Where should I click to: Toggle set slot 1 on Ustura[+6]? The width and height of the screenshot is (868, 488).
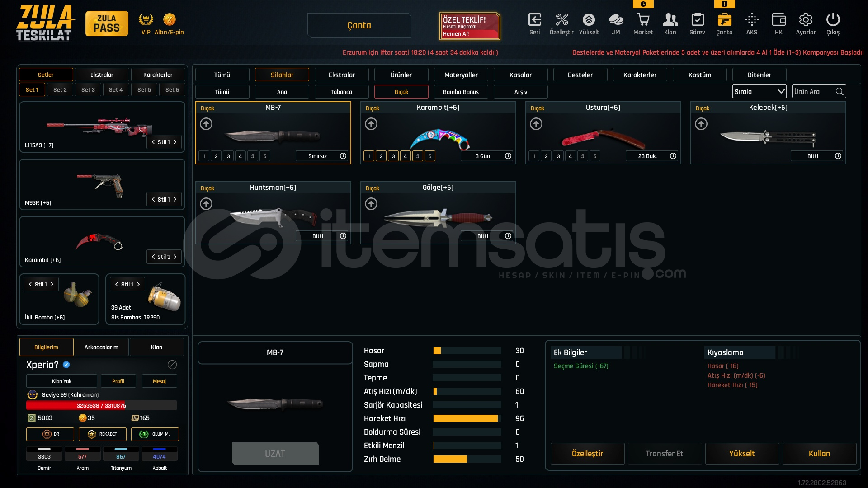(534, 156)
